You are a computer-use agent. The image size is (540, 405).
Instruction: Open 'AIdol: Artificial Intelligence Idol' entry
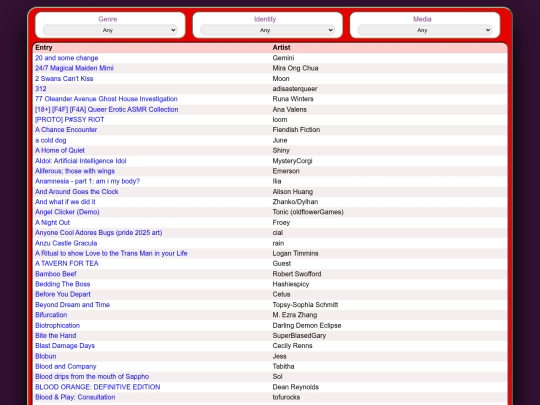pyautogui.click(x=81, y=161)
